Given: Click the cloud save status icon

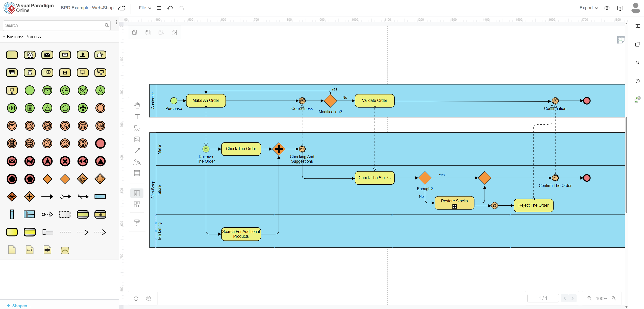Looking at the screenshot, I should (x=122, y=8).
